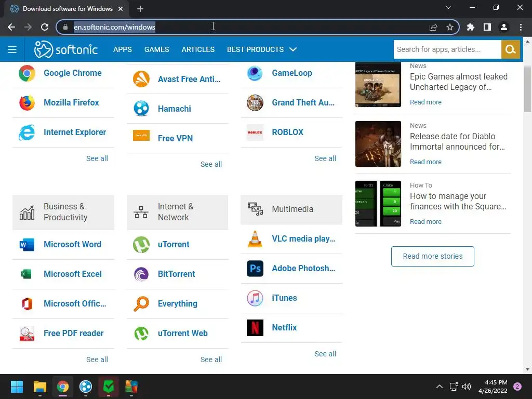The height and width of the screenshot is (399, 532).
Task: Click the VLC media player cone icon
Action: [x=255, y=239]
